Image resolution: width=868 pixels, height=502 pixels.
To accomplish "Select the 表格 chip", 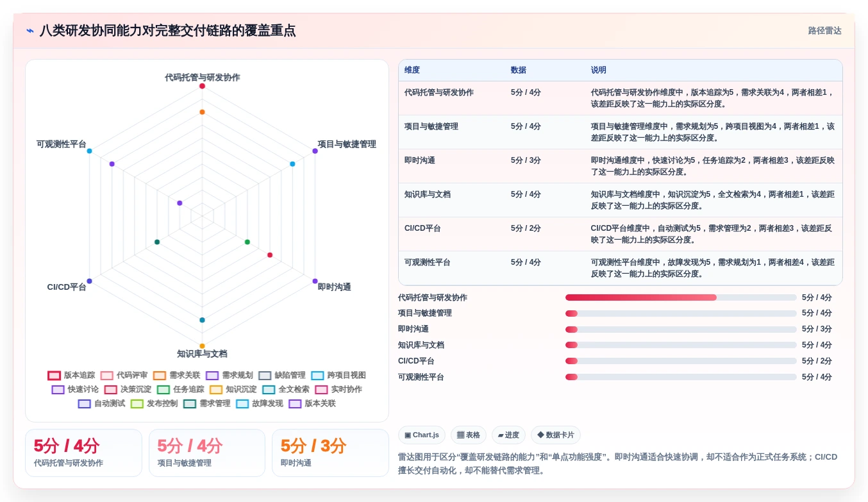I will click(469, 435).
